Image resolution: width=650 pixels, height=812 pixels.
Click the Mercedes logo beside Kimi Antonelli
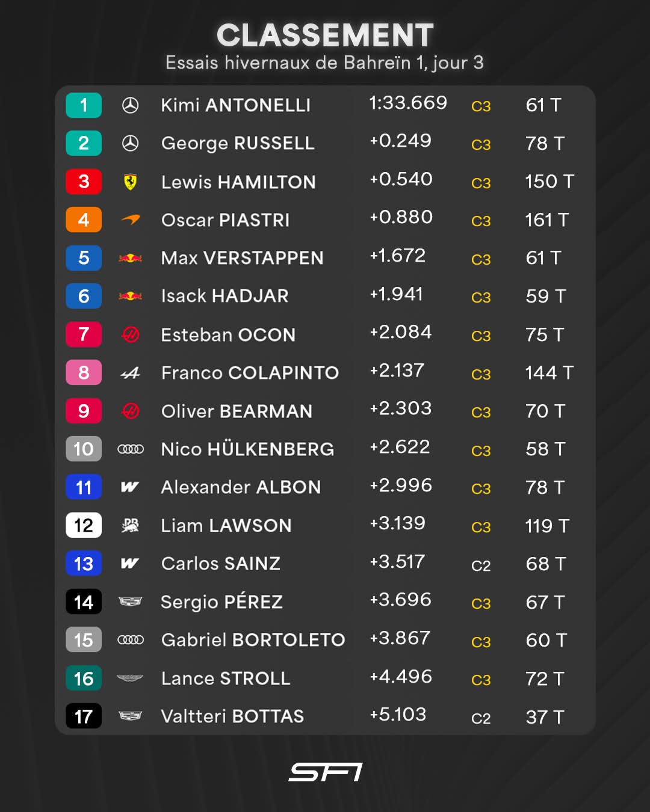130,105
